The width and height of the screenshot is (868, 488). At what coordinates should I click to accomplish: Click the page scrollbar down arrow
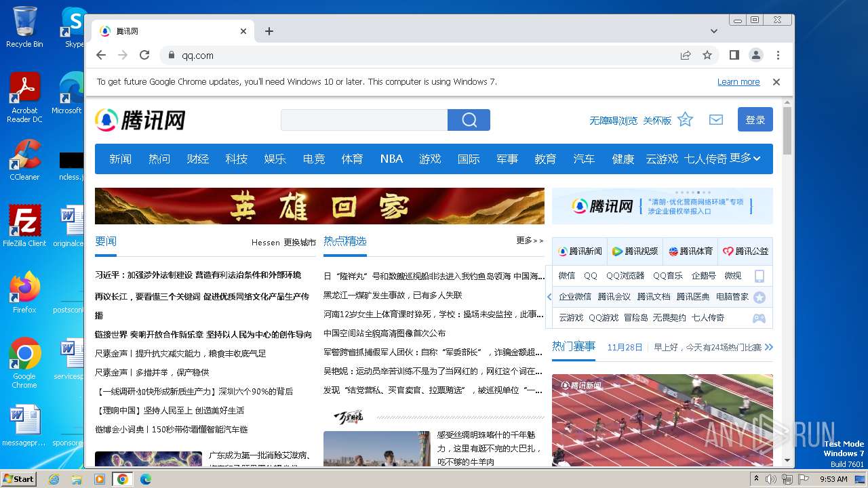787,460
